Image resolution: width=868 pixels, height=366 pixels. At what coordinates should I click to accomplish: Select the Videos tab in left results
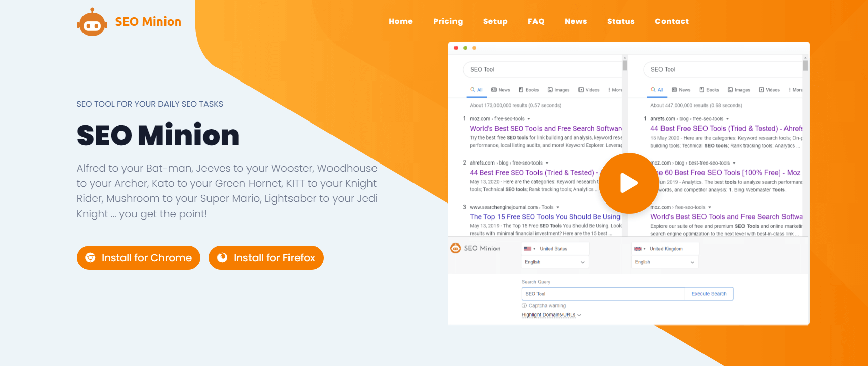[x=589, y=90]
